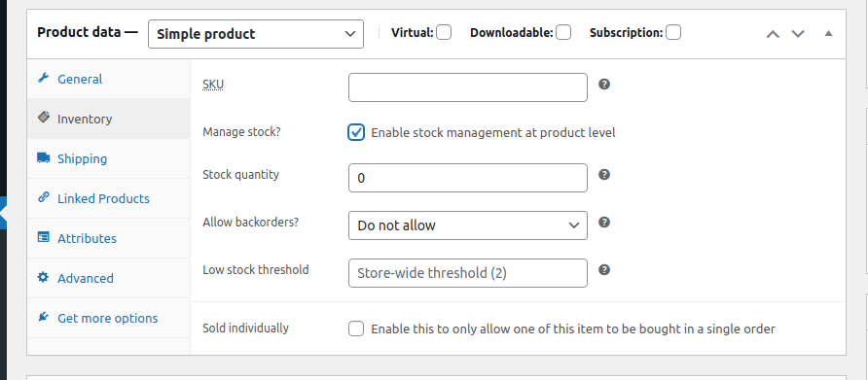Click the list icon beside Attributes
This screenshot has height=380, width=868.
coord(43,237)
